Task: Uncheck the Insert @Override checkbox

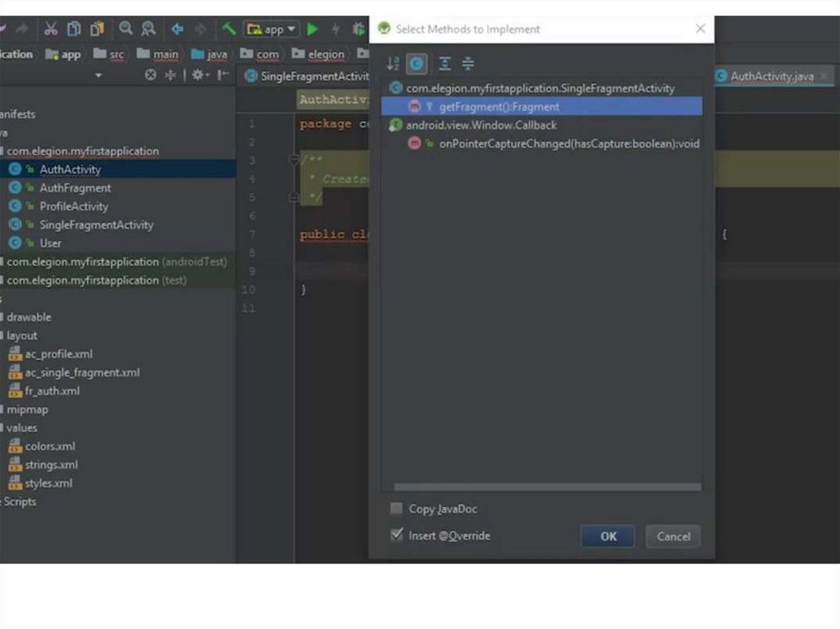Action: tap(397, 536)
